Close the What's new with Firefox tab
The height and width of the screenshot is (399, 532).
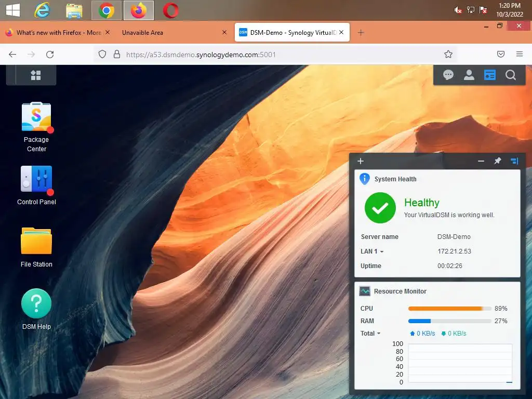tap(108, 32)
